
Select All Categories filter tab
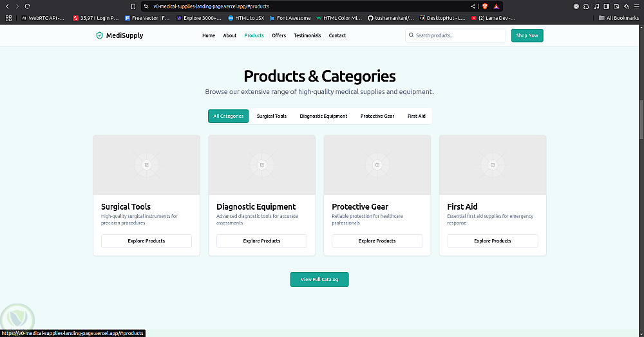pos(229,116)
